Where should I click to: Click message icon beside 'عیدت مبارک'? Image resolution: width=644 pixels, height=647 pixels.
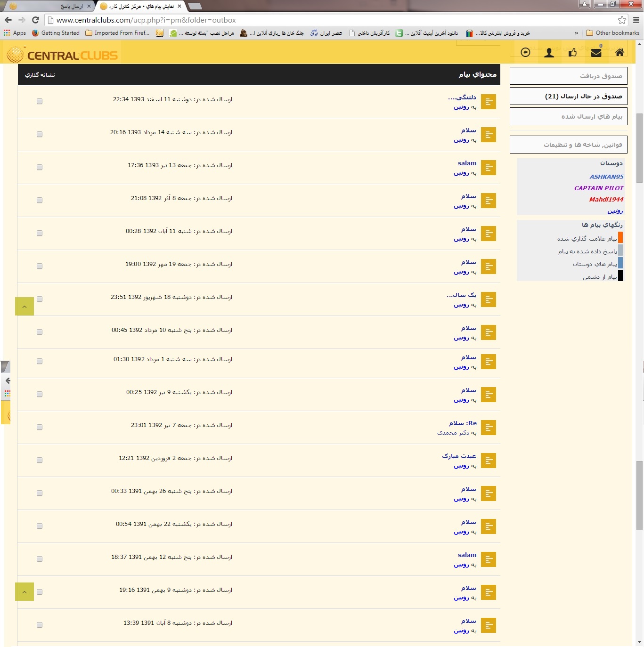489,461
